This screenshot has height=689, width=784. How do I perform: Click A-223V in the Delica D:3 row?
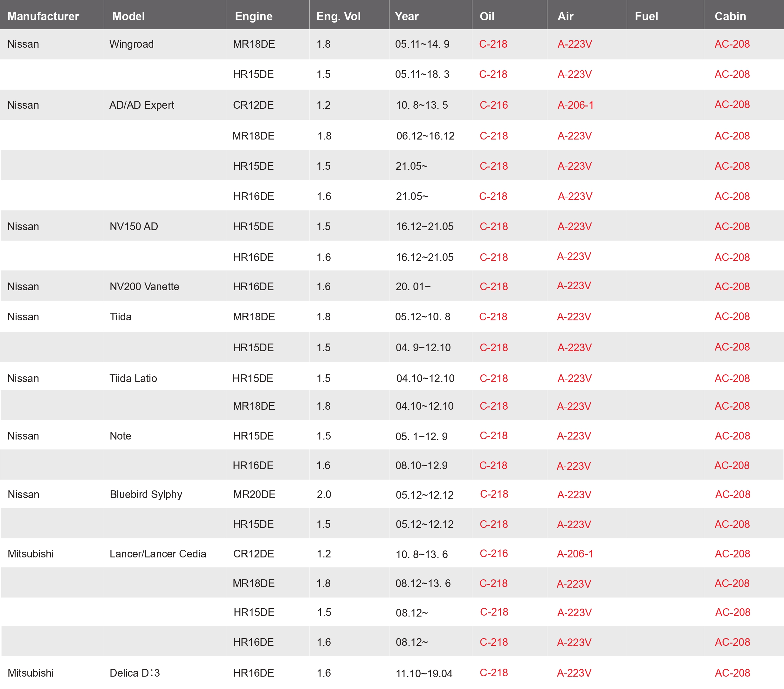click(574, 673)
